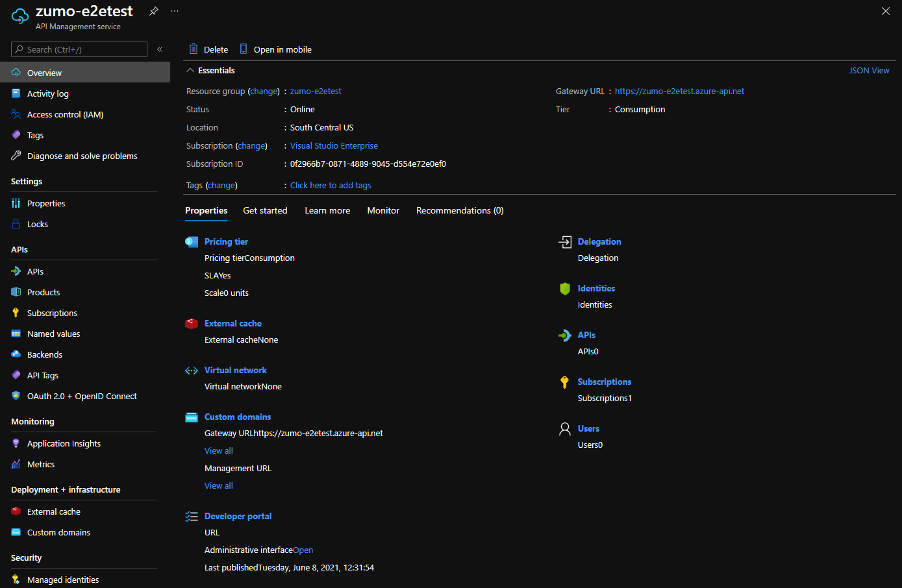The width and height of the screenshot is (902, 588).
Task: Pin the zumo-e2etest blade
Action: coord(154,11)
